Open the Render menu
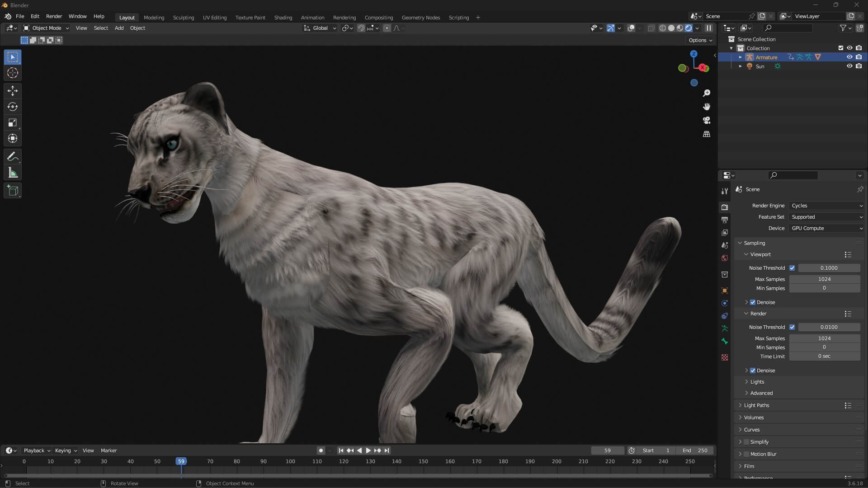This screenshot has height=488, width=868. click(54, 16)
